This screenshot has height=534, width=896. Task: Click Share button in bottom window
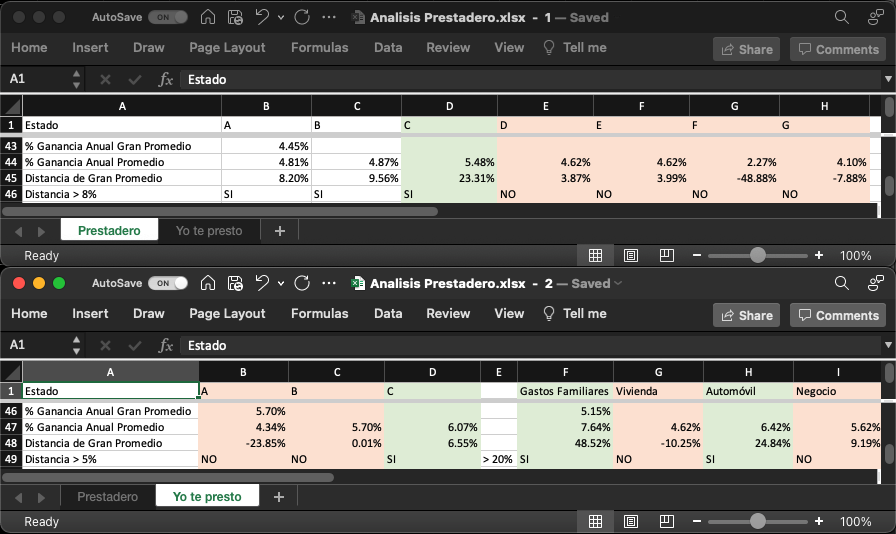tap(746, 316)
